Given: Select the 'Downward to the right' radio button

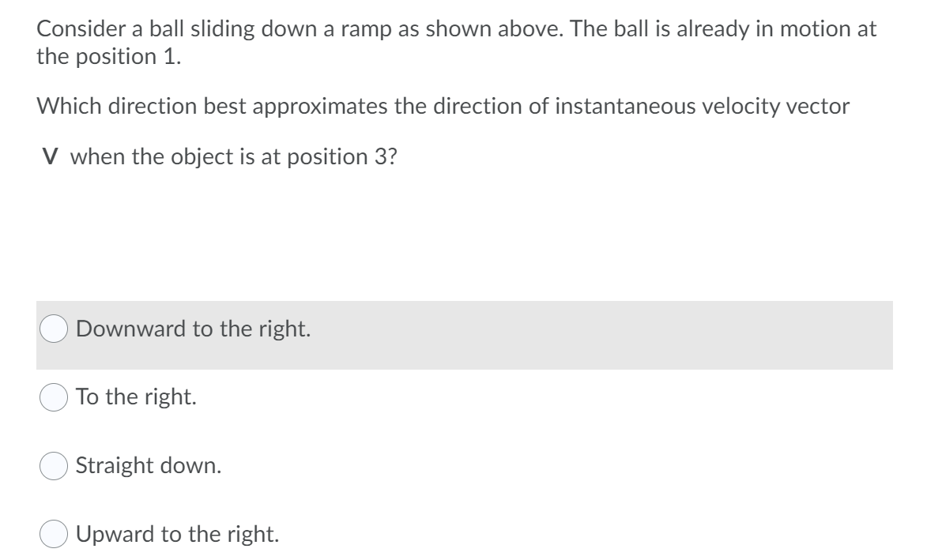Looking at the screenshot, I should (x=52, y=329).
